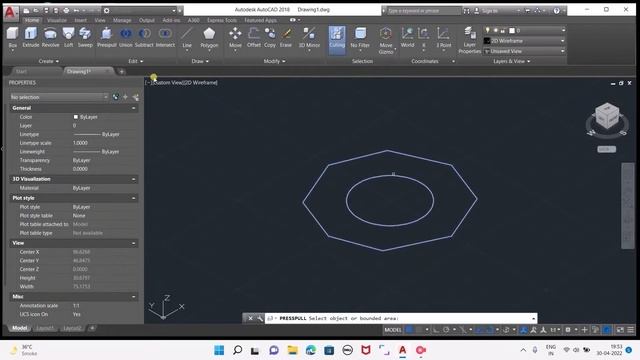This screenshot has width=640, height=360.
Task: Toggle the PICKADD icon in Properties panel
Action: [x=116, y=97]
